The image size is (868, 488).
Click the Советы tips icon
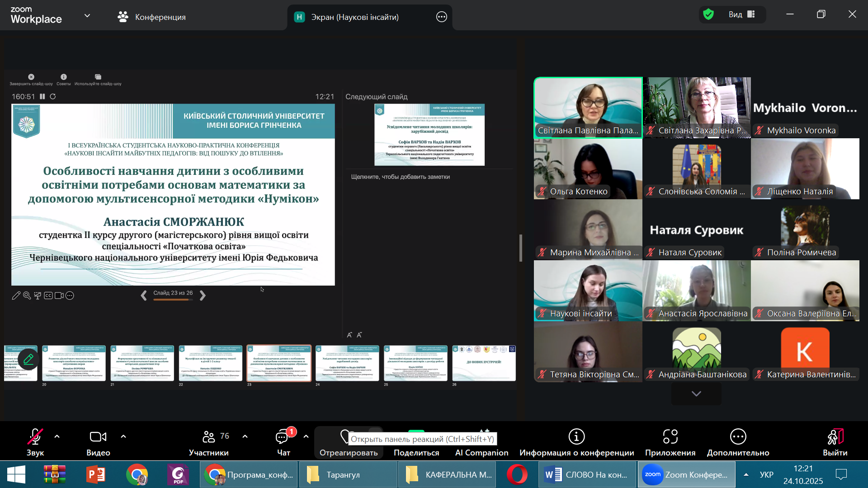[x=64, y=77]
